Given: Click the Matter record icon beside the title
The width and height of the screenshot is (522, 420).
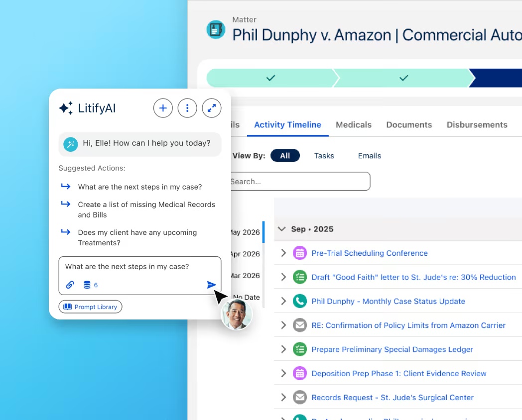Looking at the screenshot, I should [216, 29].
